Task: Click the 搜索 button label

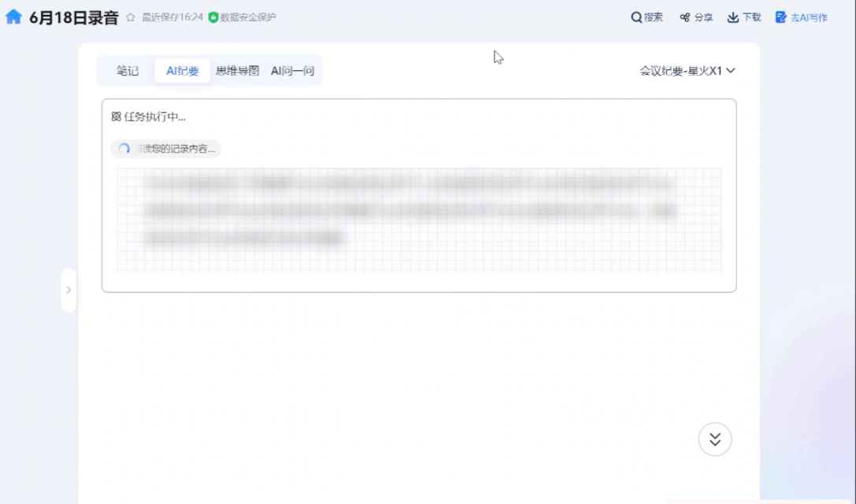Action: (653, 17)
